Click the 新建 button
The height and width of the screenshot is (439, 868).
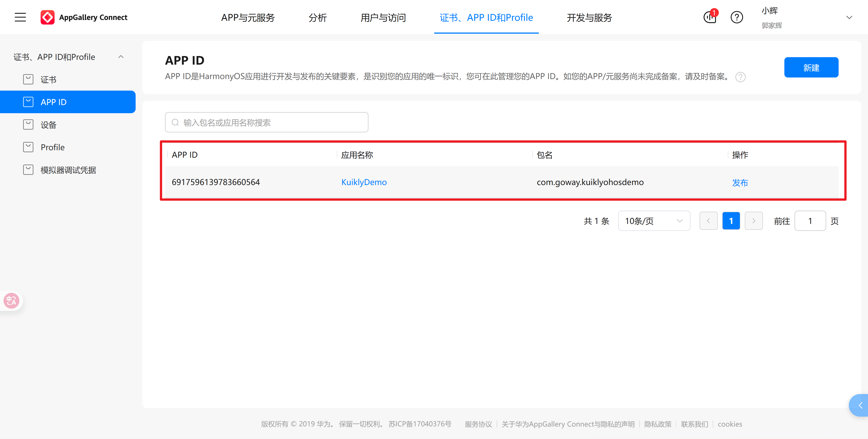(x=811, y=67)
